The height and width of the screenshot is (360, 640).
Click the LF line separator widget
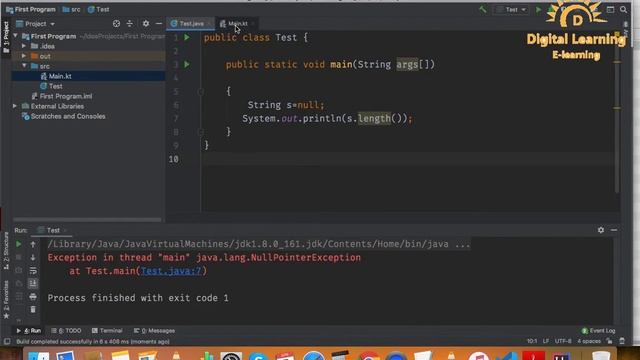pos(546,341)
